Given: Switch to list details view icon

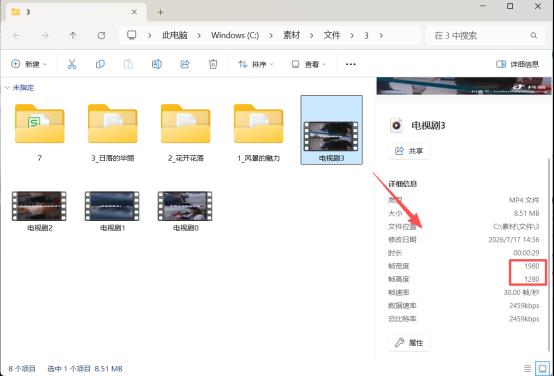Looking at the screenshot, I should coord(528,368).
